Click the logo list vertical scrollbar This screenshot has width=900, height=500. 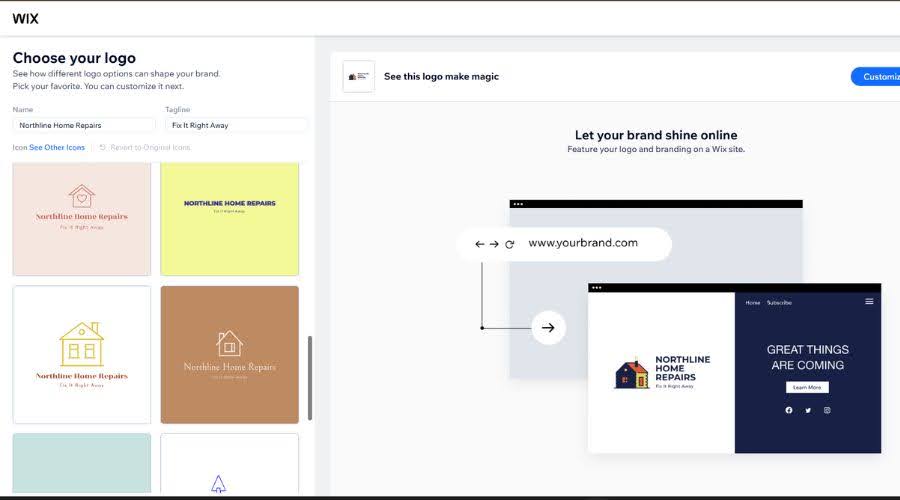[310, 378]
